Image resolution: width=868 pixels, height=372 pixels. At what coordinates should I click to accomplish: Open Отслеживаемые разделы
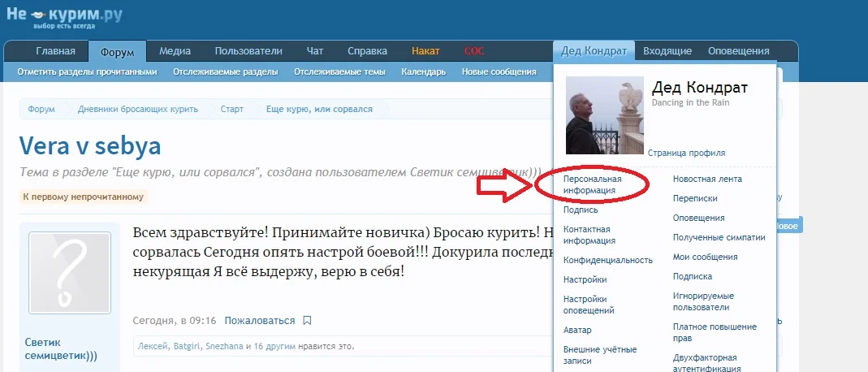tap(225, 72)
